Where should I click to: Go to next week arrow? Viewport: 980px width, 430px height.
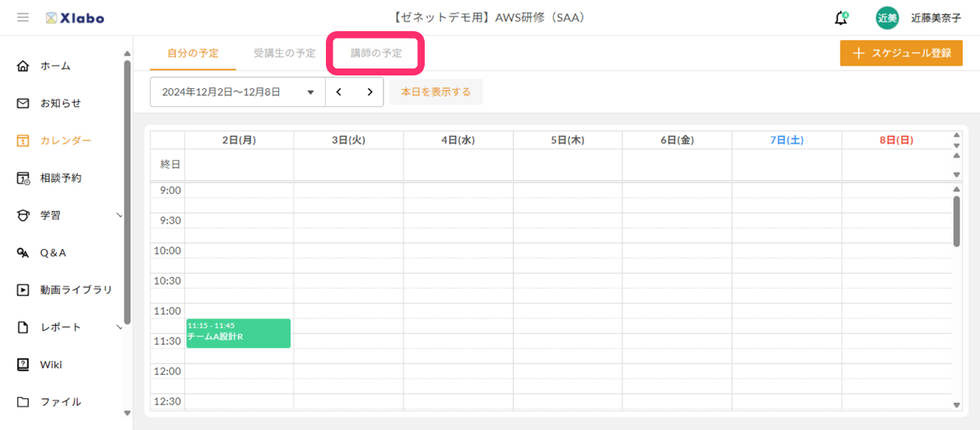(370, 92)
